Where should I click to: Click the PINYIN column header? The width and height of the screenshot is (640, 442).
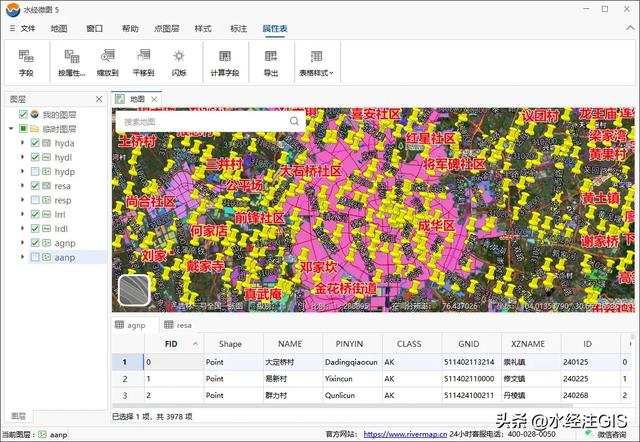(349, 344)
